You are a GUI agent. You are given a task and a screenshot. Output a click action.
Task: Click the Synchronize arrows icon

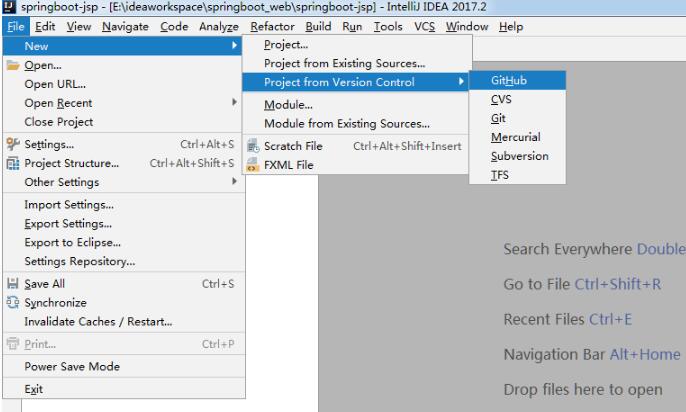(13, 302)
